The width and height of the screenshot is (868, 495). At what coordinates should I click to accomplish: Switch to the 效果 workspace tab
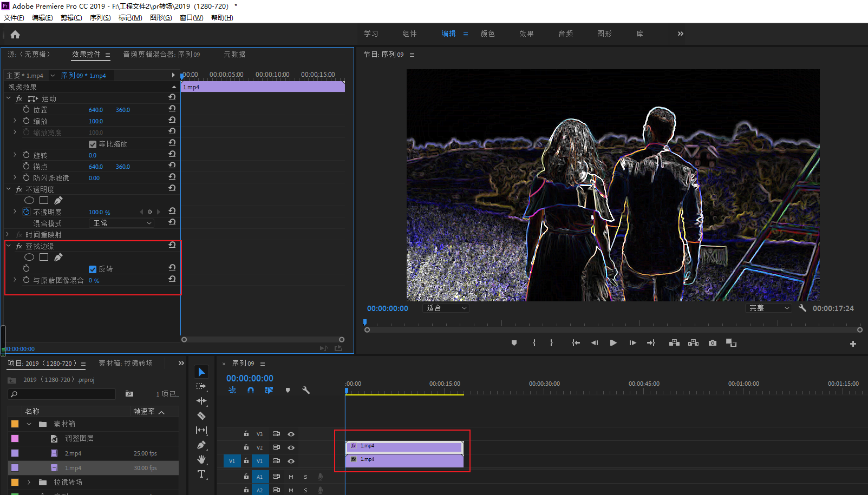527,34
